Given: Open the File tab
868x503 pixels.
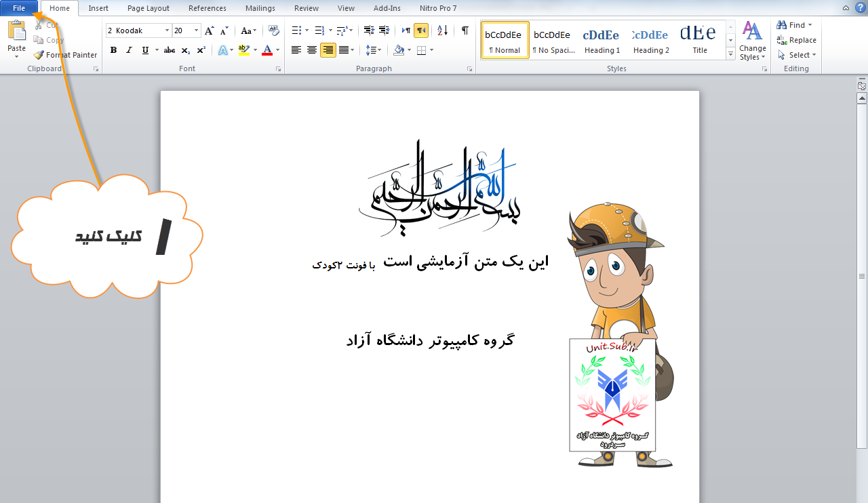Looking at the screenshot, I should (19, 8).
